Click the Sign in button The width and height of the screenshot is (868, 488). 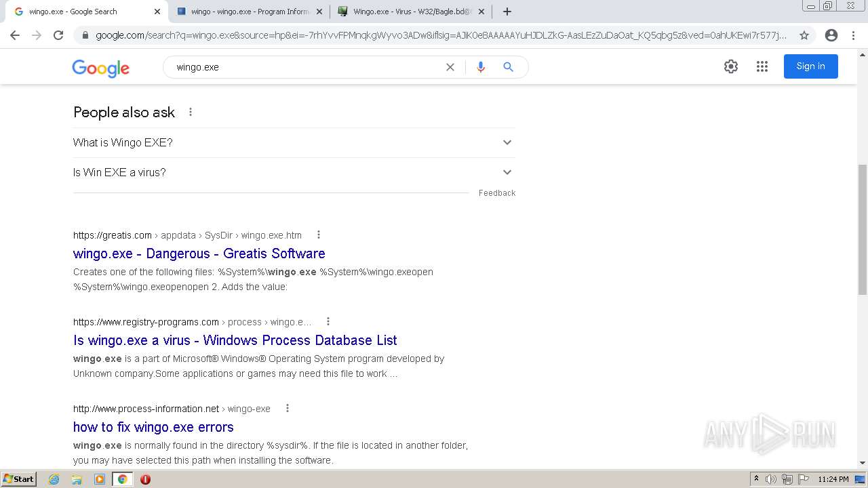[810, 66]
